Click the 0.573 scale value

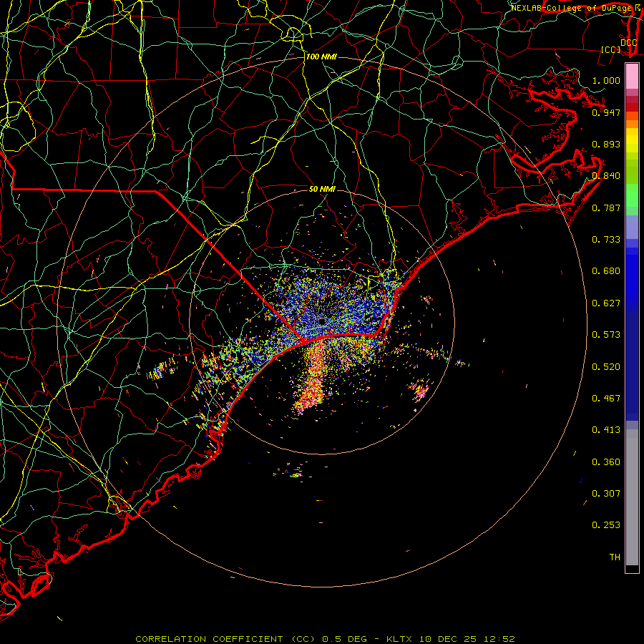[606, 335]
